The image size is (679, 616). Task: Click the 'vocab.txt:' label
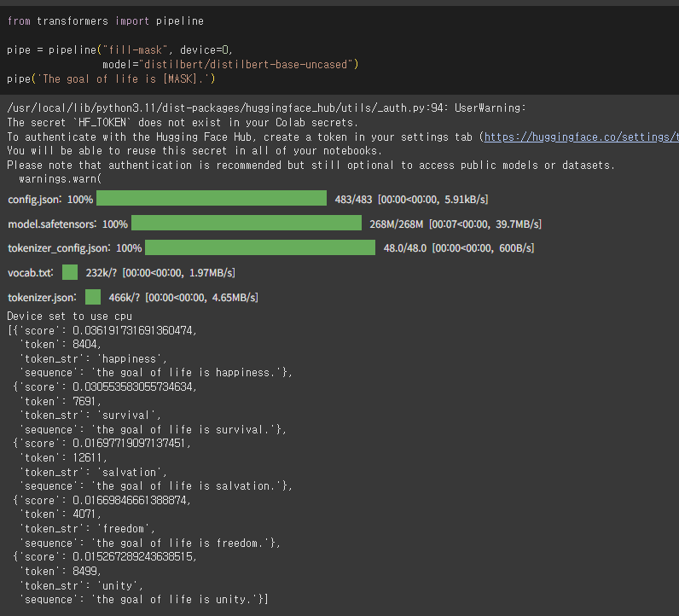(x=31, y=273)
